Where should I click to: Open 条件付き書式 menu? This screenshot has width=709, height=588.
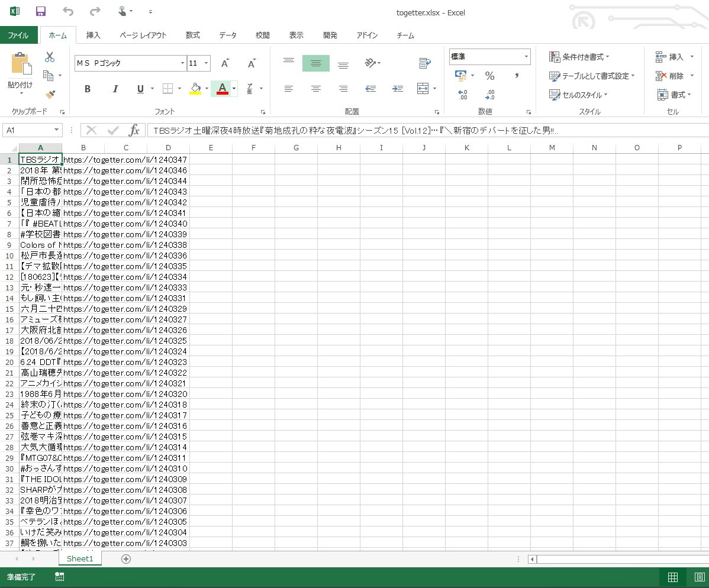(579, 57)
